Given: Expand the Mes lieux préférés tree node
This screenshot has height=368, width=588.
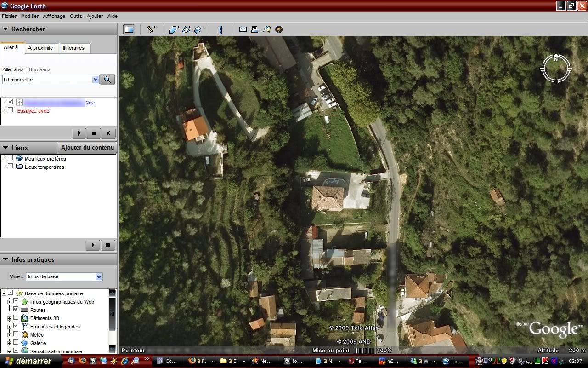Looking at the screenshot, I should click(x=4, y=159).
